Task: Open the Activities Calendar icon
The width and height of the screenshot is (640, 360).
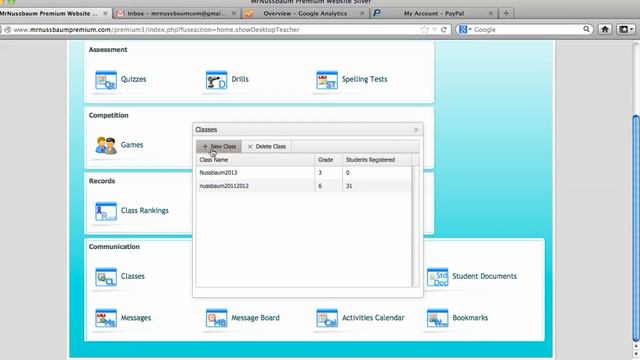Action: (x=327, y=318)
